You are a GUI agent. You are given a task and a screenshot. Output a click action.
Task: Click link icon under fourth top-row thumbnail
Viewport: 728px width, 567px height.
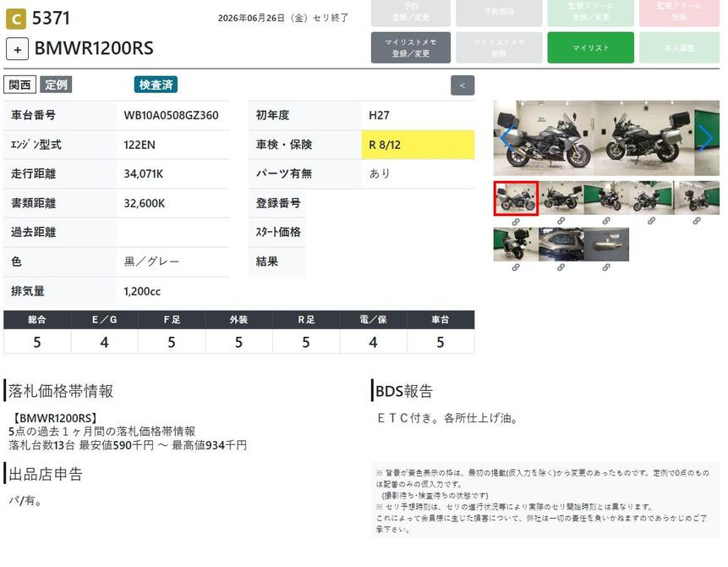point(651,221)
